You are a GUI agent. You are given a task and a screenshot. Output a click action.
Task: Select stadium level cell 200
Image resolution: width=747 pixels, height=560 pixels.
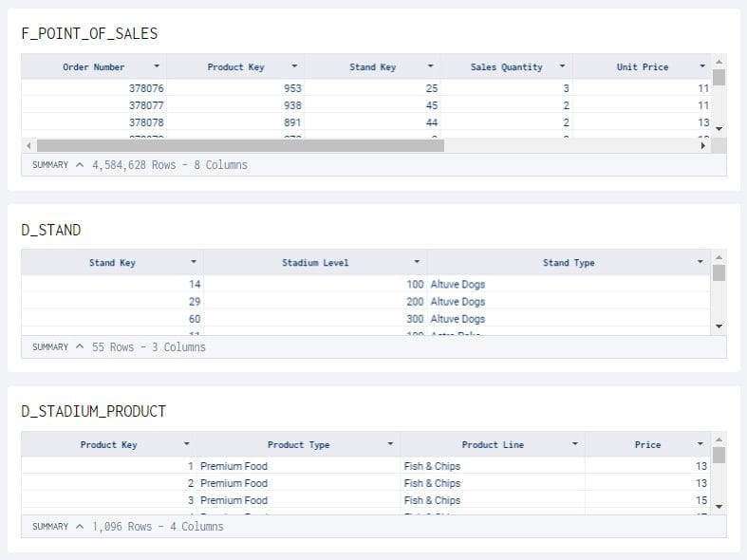315,302
